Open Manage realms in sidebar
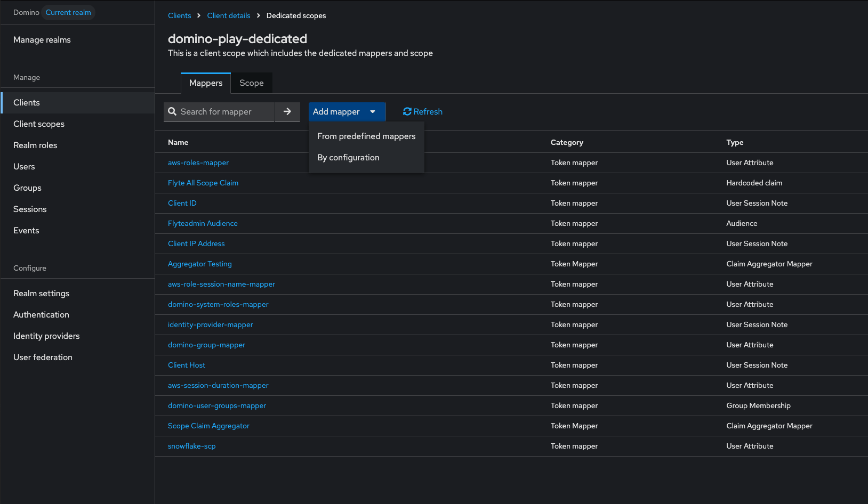 pos(42,40)
